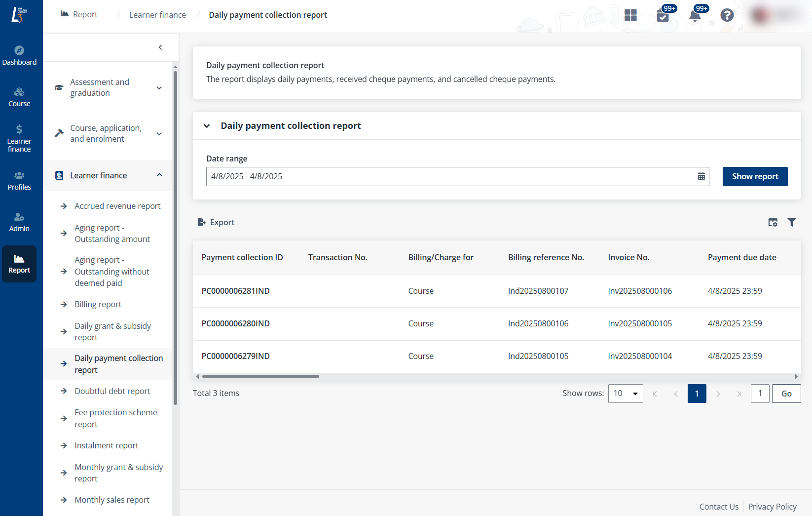
Task: Open the column settings icon above table
Action: pyautogui.click(x=773, y=222)
